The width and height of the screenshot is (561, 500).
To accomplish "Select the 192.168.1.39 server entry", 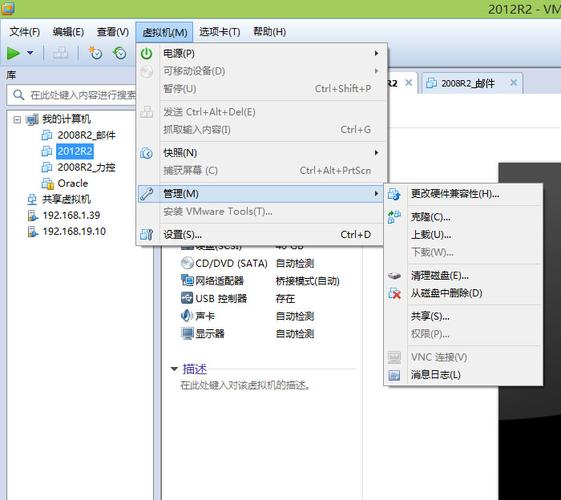I will point(71,215).
